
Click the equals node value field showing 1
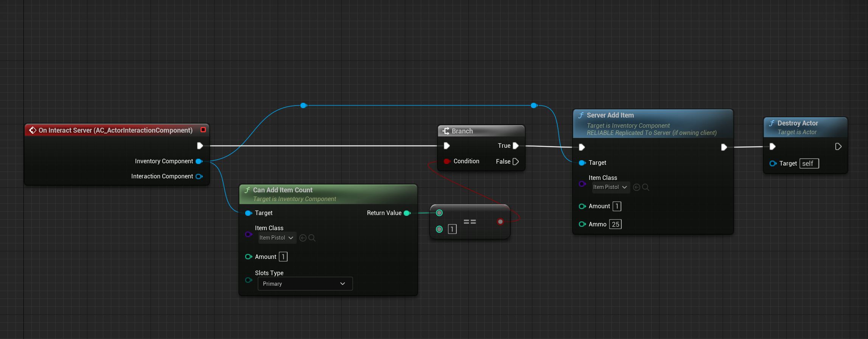pos(452,229)
